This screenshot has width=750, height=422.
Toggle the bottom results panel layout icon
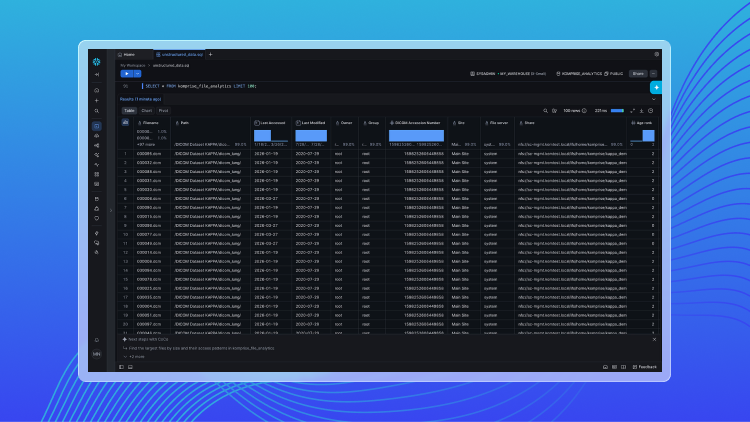pyautogui.click(x=130, y=367)
